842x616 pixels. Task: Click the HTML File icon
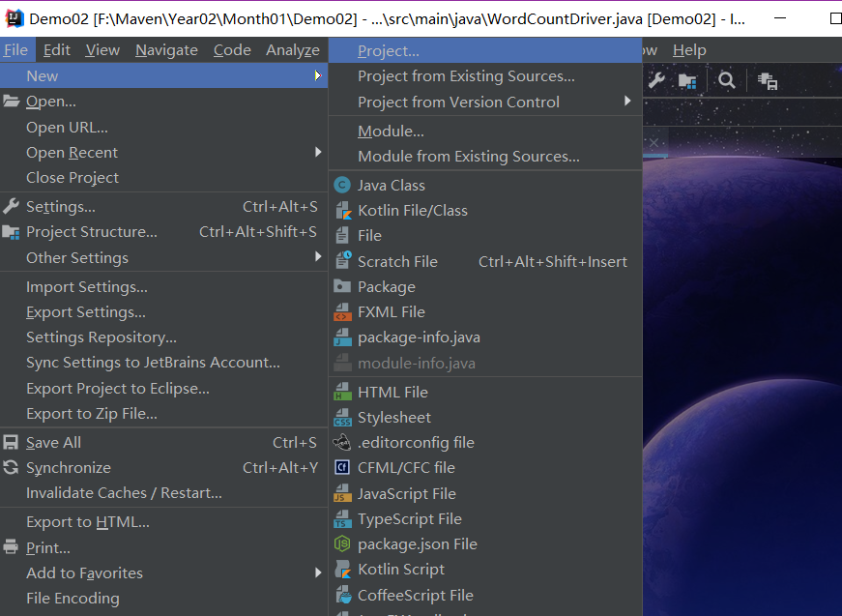[342, 392]
